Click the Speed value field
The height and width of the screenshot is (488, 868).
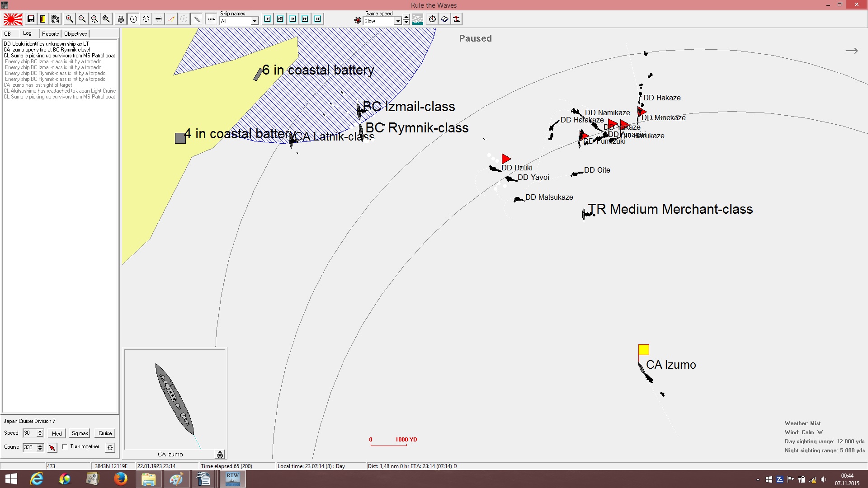[x=29, y=433]
